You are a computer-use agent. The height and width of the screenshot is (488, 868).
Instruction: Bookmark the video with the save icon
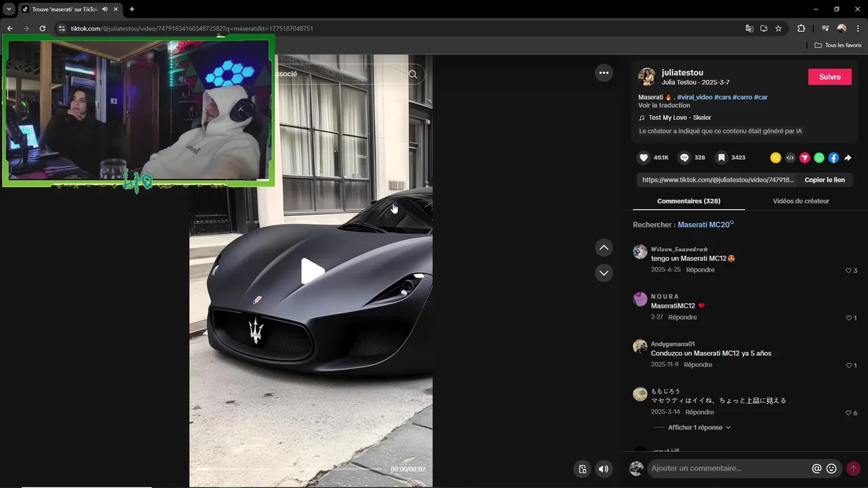[722, 157]
